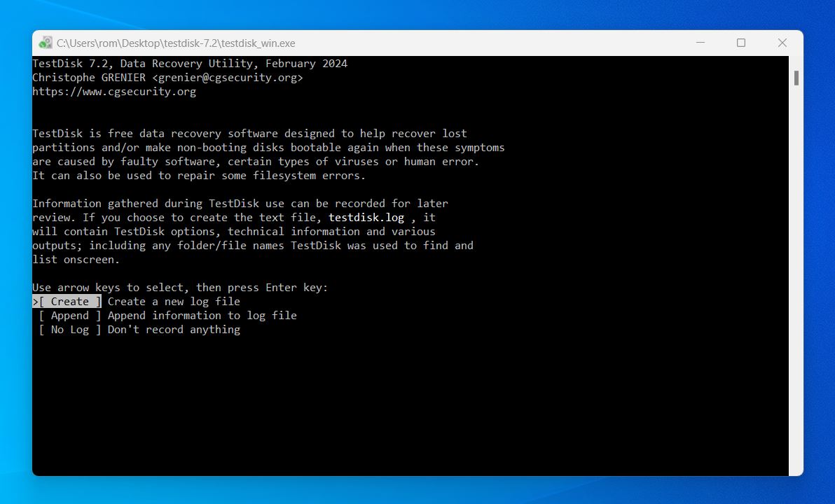
Task: Click 'Append information to log file' description
Action: 202,316
